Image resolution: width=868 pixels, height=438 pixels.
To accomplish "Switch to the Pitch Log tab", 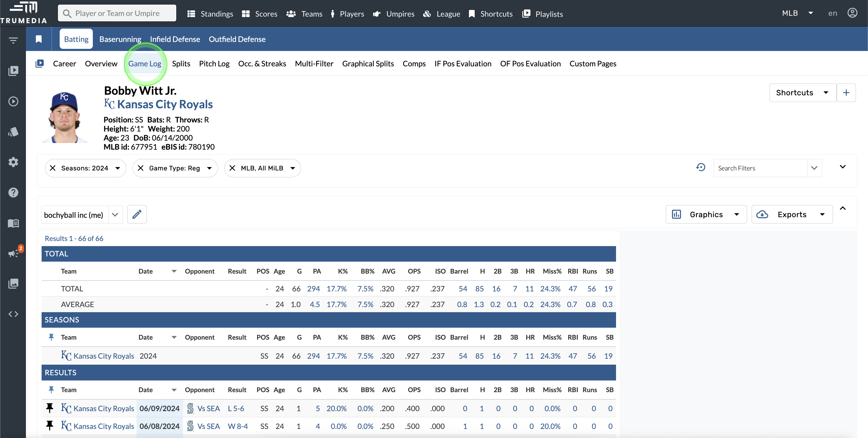I will [214, 64].
